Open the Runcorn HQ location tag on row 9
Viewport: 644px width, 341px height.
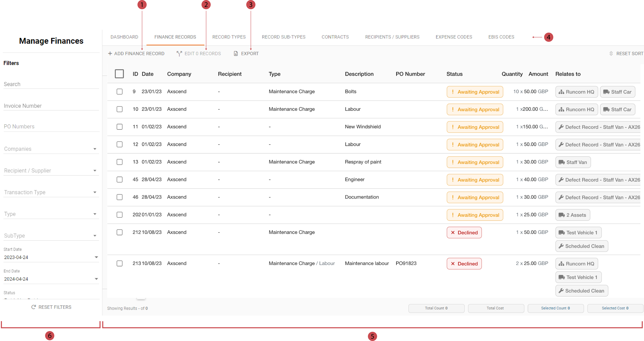[576, 92]
